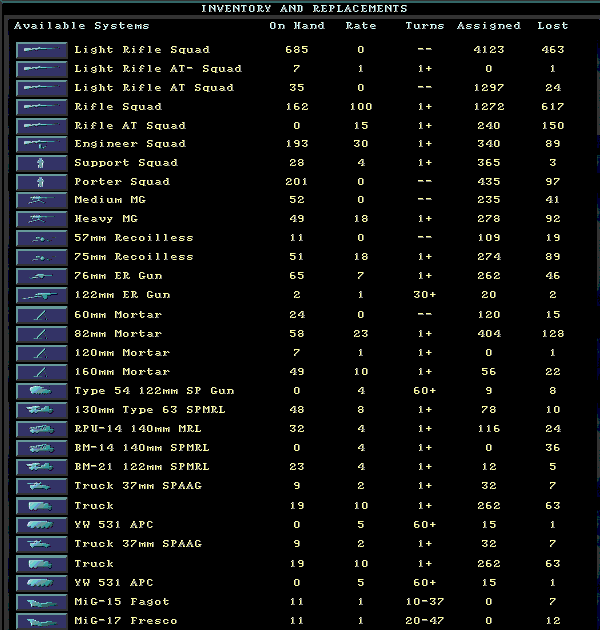
Task: Click Turns value 20-47 for MiG-17 Fresco
Action: (x=425, y=621)
